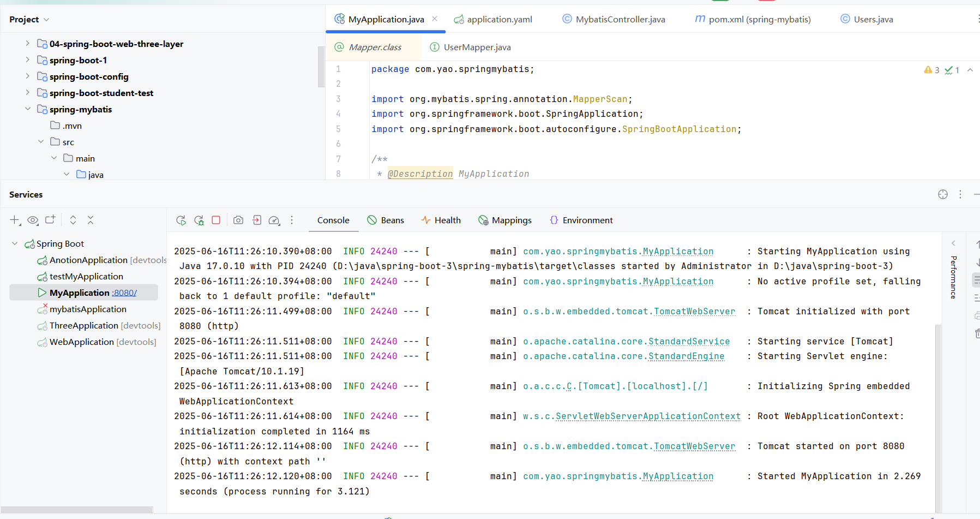Screen dimensions: 980x519
Task: Open the Project view dropdown
Action: coord(29,20)
